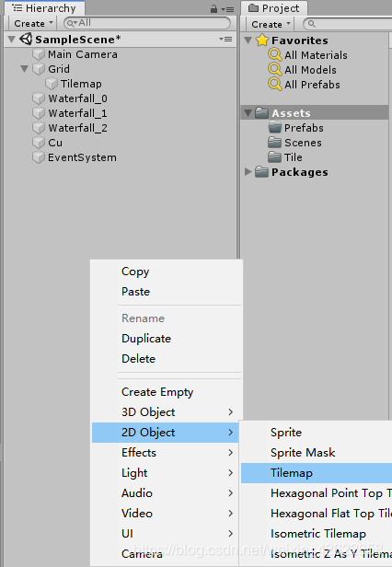
Task: Click the All Models search icon
Action: (275, 69)
